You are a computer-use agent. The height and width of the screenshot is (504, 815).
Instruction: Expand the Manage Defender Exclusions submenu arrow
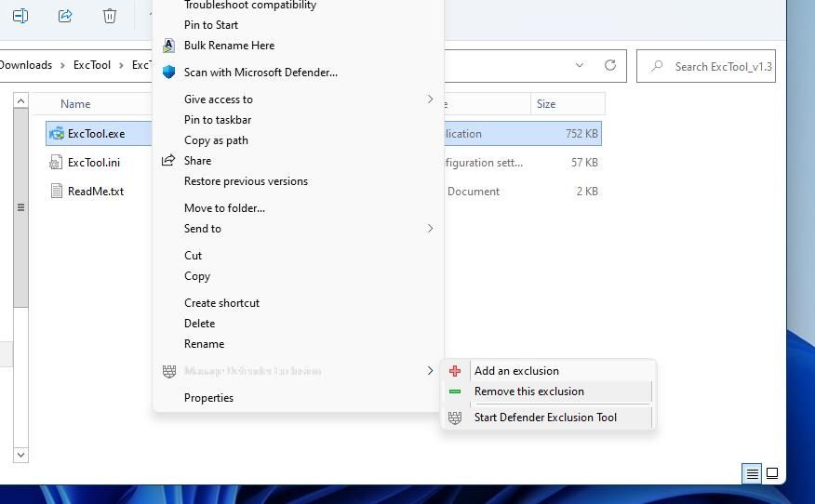(430, 371)
